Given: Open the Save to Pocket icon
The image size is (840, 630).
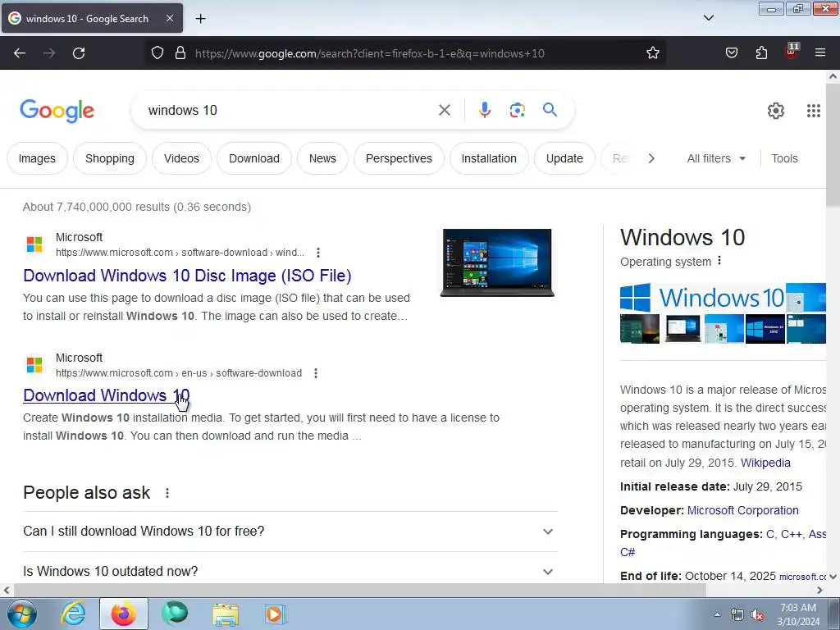Looking at the screenshot, I should (x=731, y=53).
